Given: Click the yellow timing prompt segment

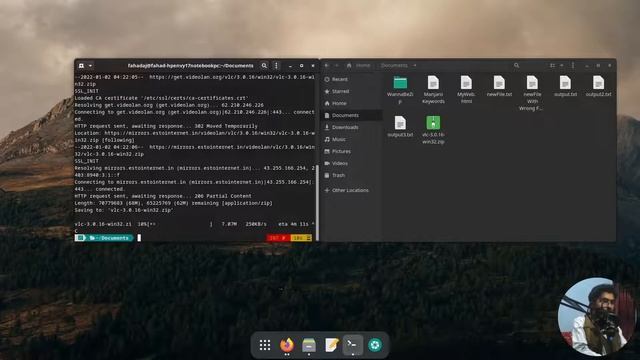Looking at the screenshot, I should pos(301,238).
